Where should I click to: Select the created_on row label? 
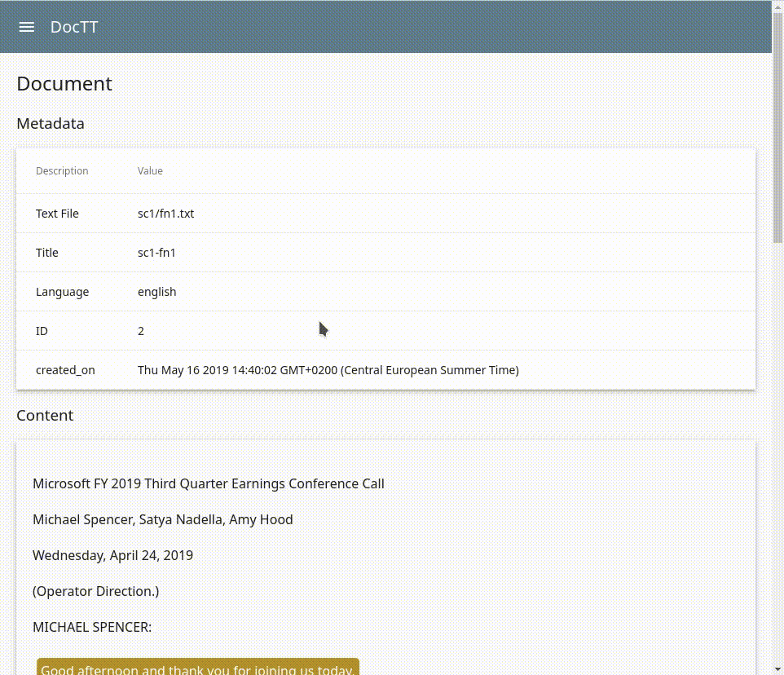pyautogui.click(x=65, y=370)
